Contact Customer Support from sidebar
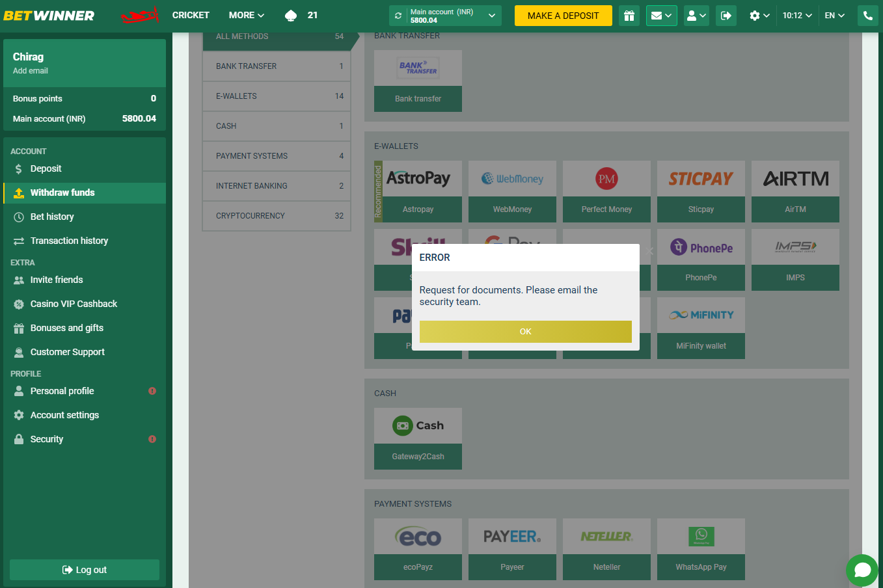 [85, 352]
